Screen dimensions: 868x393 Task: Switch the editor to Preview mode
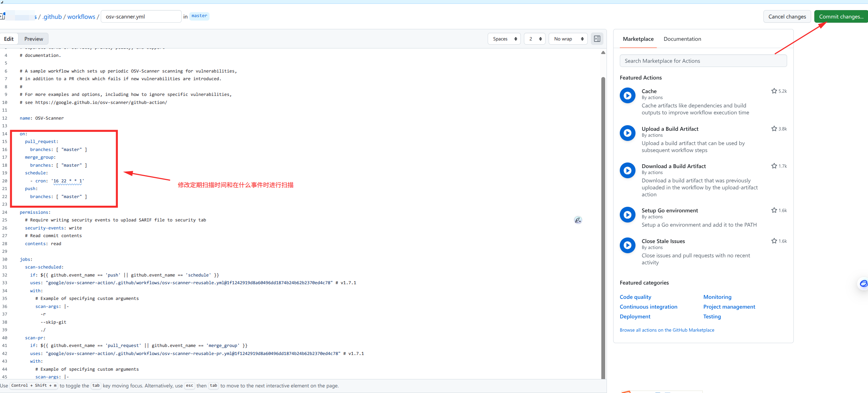[x=33, y=39]
